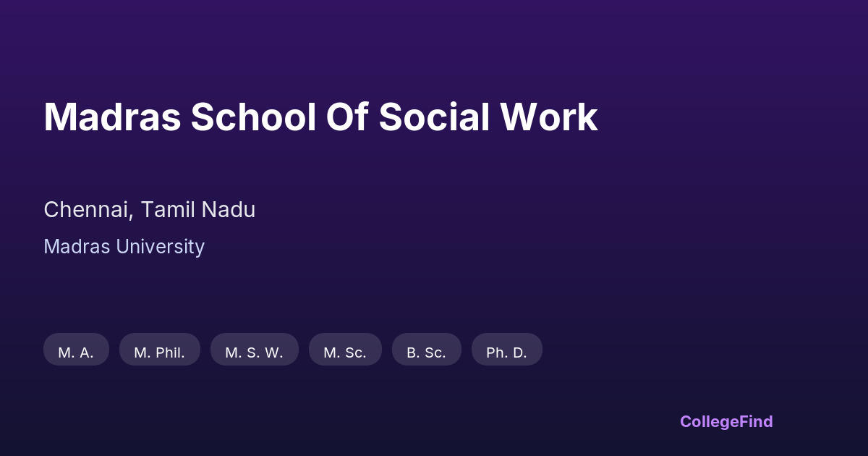Show M. Sc. programme details
Screen dimensions: 868x456
345,352
